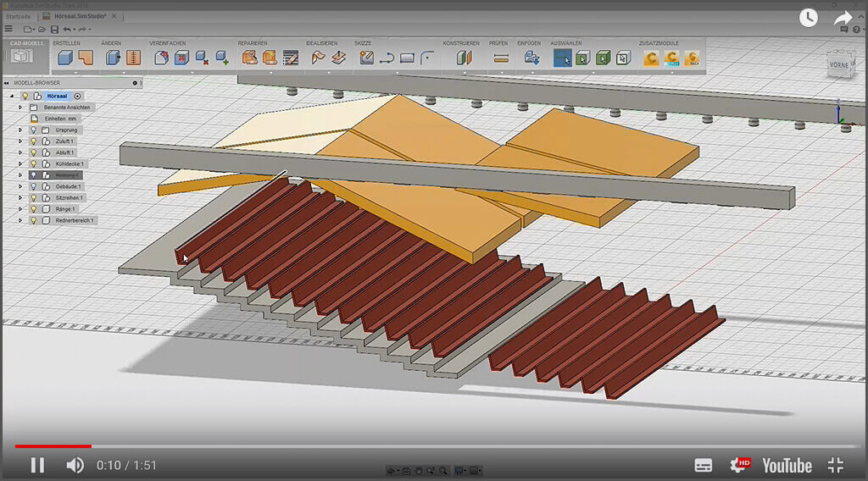
Task: Open the EINFÜGEN insert tool
Action: [x=531, y=58]
